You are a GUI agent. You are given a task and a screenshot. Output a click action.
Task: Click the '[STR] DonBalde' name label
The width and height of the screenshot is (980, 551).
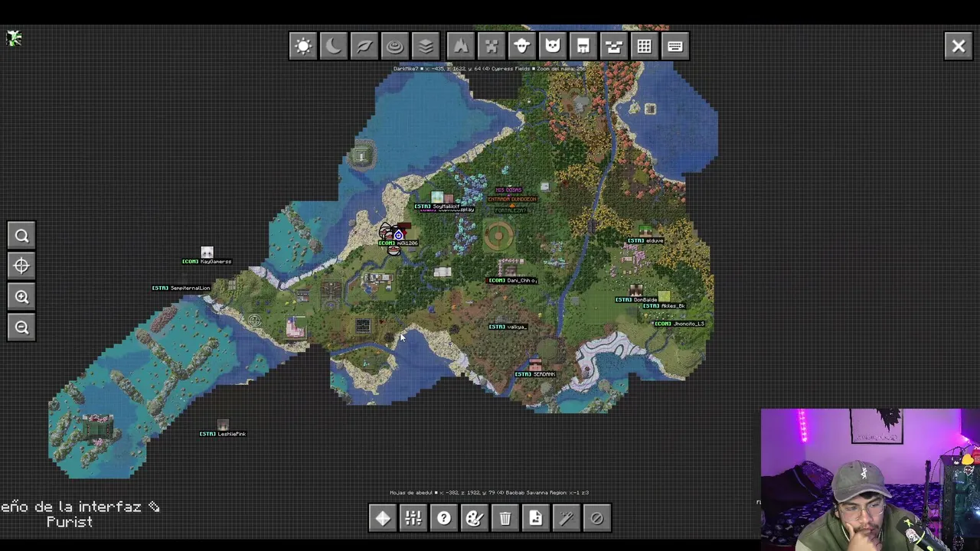tap(636, 300)
